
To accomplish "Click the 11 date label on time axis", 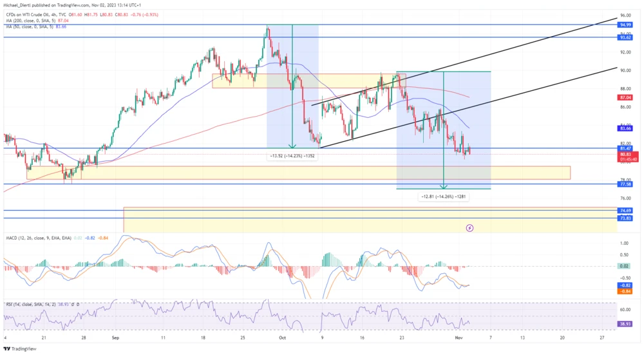I will click(163, 338).
